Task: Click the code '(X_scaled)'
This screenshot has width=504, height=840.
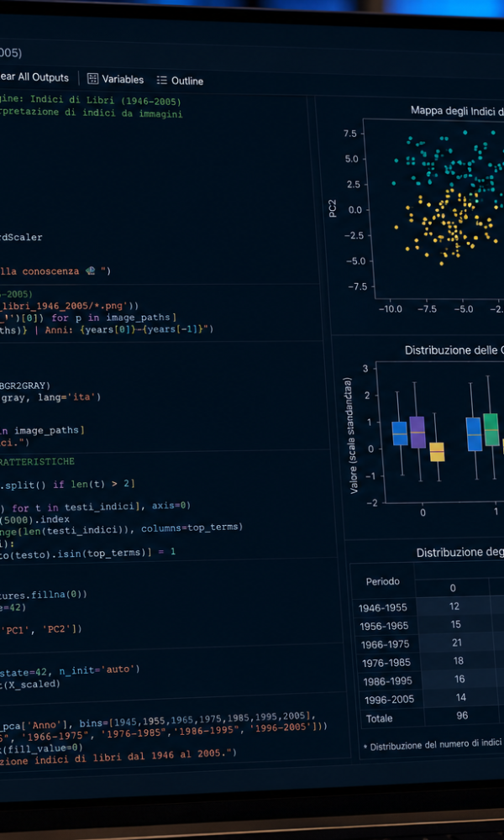Action: tap(30, 684)
